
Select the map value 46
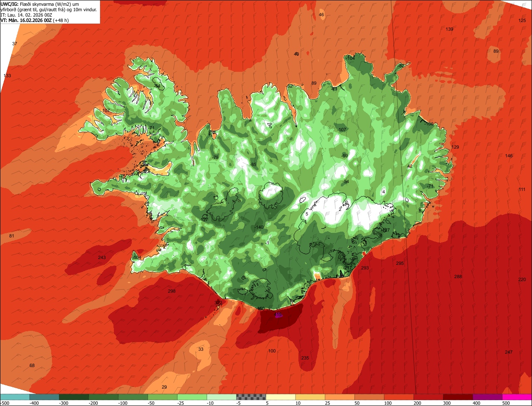pos(321,15)
